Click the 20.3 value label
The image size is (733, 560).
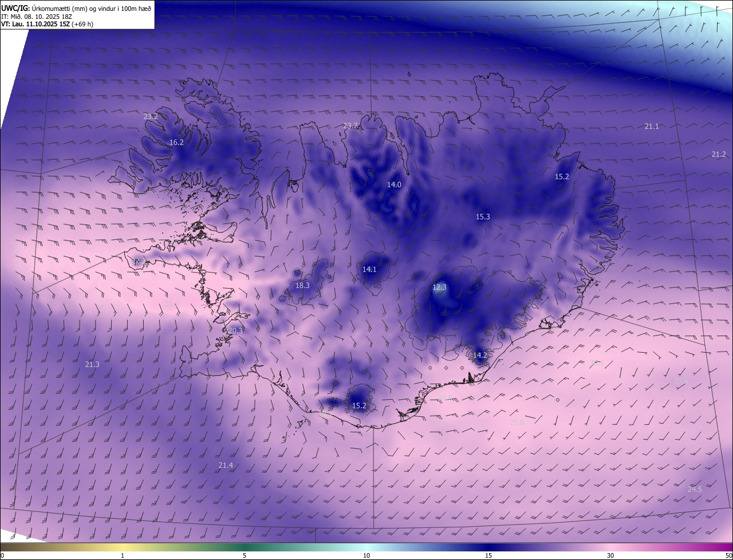tap(236, 330)
